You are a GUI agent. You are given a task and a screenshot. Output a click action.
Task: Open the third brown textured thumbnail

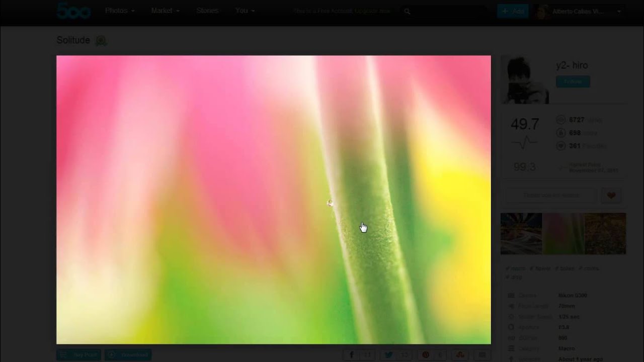click(x=605, y=234)
